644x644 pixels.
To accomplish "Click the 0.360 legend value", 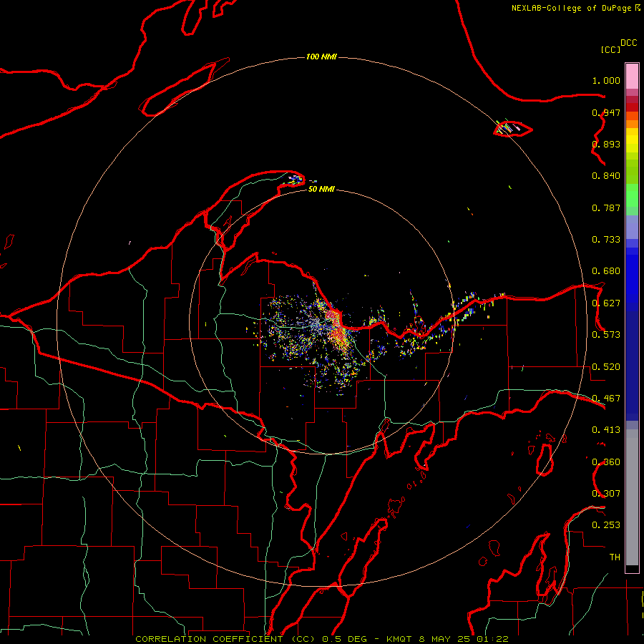I will click(x=606, y=462).
